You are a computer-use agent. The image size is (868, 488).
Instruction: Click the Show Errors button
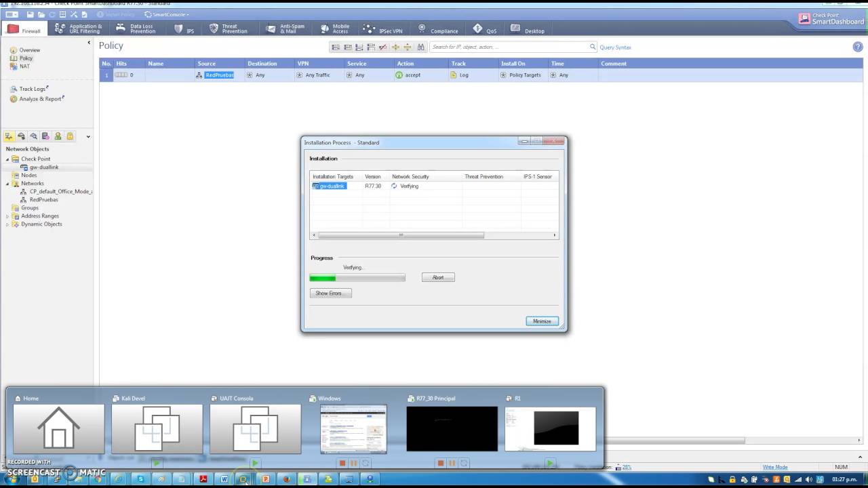click(331, 293)
